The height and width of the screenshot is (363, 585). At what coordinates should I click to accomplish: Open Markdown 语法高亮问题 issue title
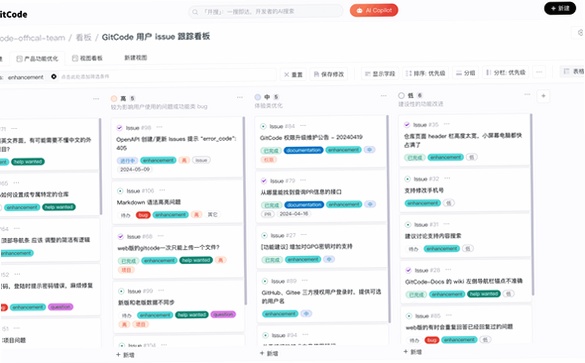148,202
